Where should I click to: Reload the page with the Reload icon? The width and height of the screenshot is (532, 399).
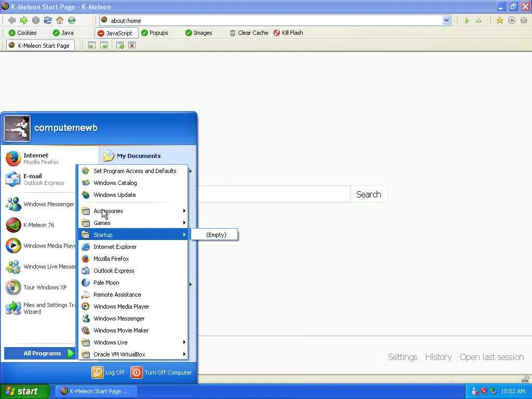point(48,20)
